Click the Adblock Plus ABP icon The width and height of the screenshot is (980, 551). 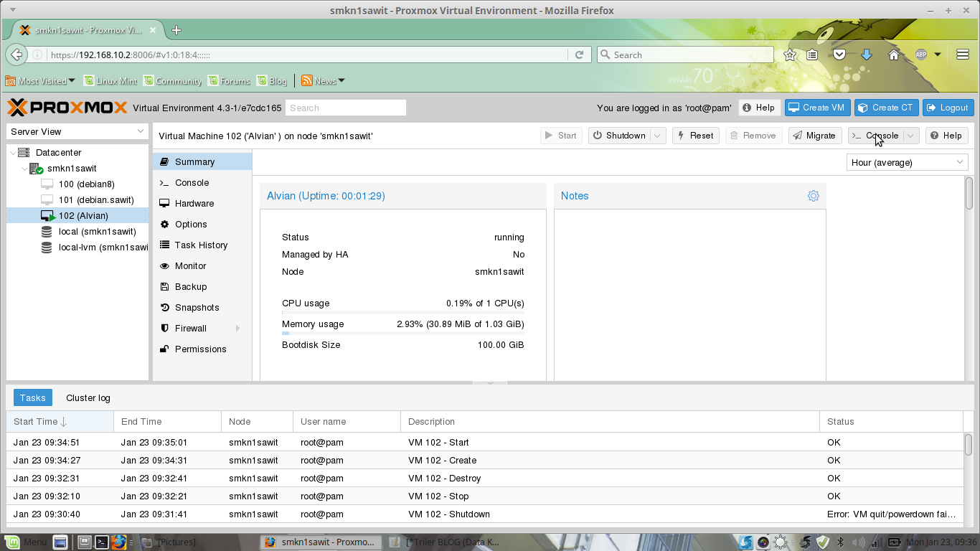tap(921, 55)
